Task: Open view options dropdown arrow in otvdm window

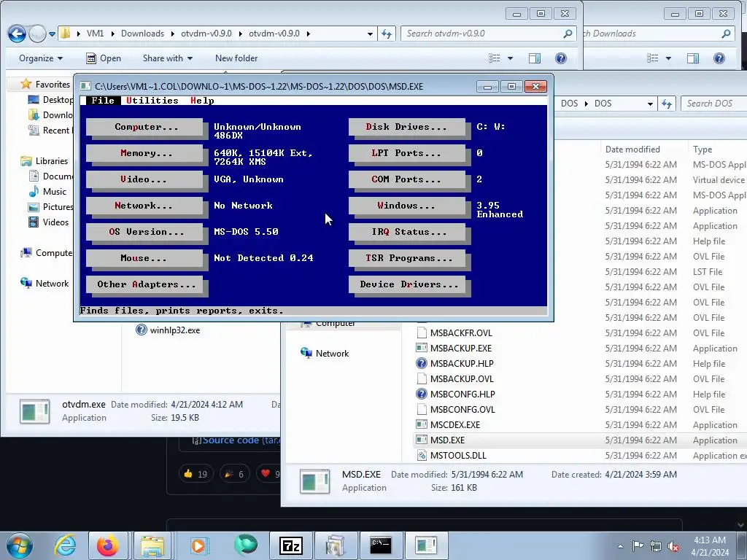Action: (x=510, y=58)
